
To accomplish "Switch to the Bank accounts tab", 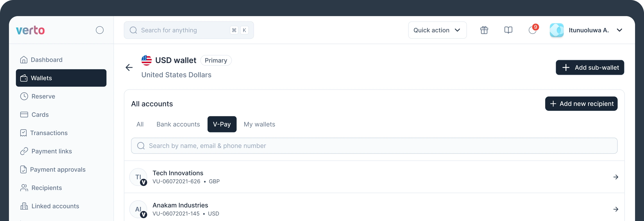I will point(178,124).
